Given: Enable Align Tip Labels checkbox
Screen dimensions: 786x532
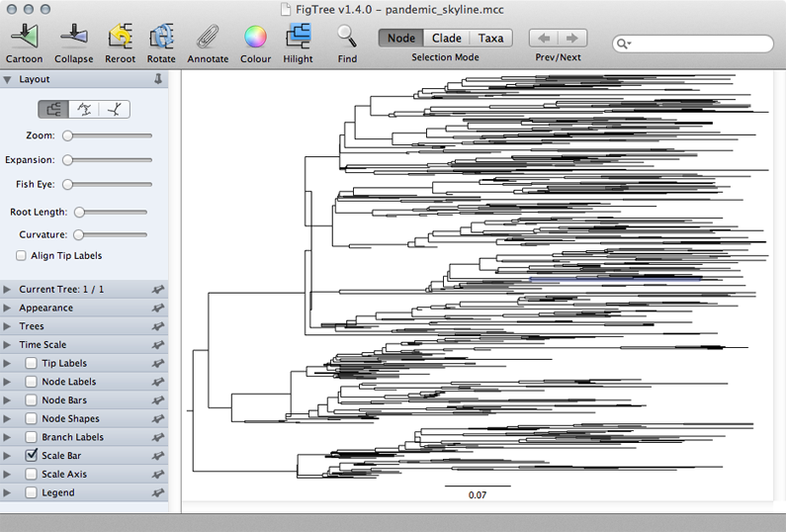Looking at the screenshot, I should [21, 256].
